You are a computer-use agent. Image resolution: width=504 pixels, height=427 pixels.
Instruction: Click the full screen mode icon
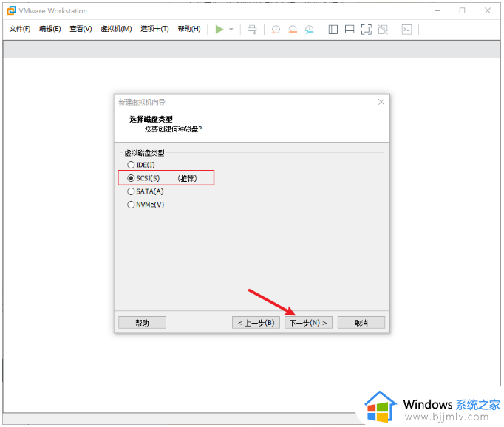(367, 30)
